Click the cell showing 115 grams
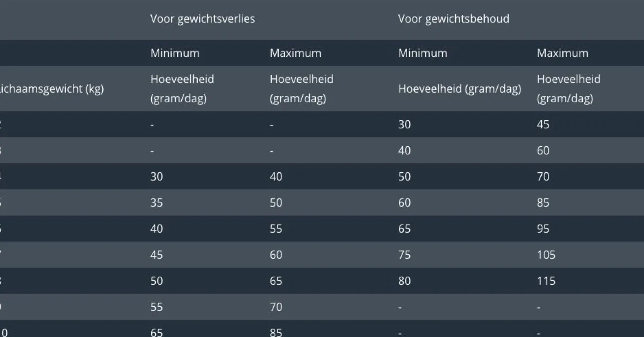The width and height of the screenshot is (644, 337). click(546, 281)
